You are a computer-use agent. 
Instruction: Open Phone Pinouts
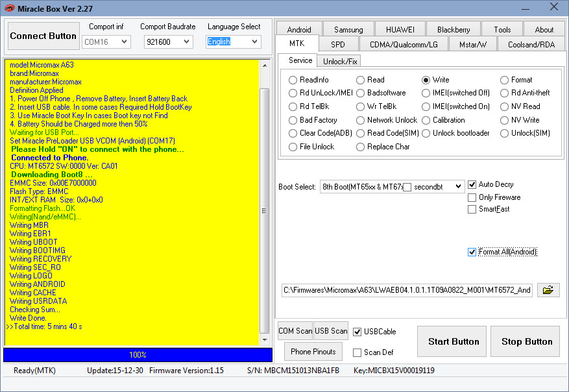(313, 352)
